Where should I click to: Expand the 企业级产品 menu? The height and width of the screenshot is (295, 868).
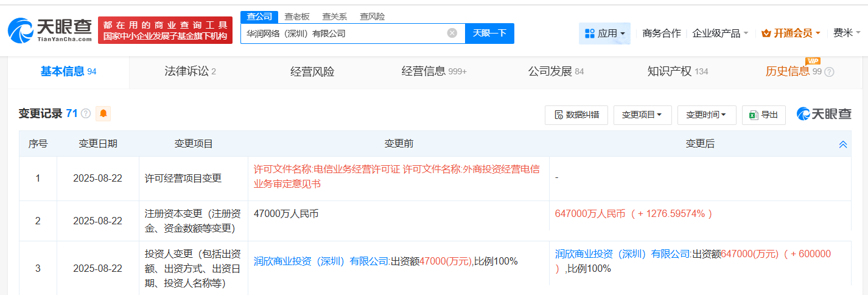pos(720,34)
